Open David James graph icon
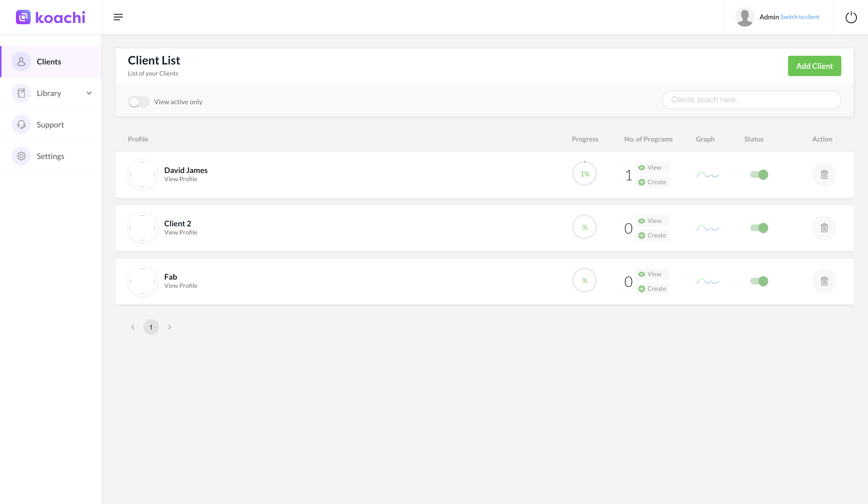The height and width of the screenshot is (504, 868). click(708, 175)
